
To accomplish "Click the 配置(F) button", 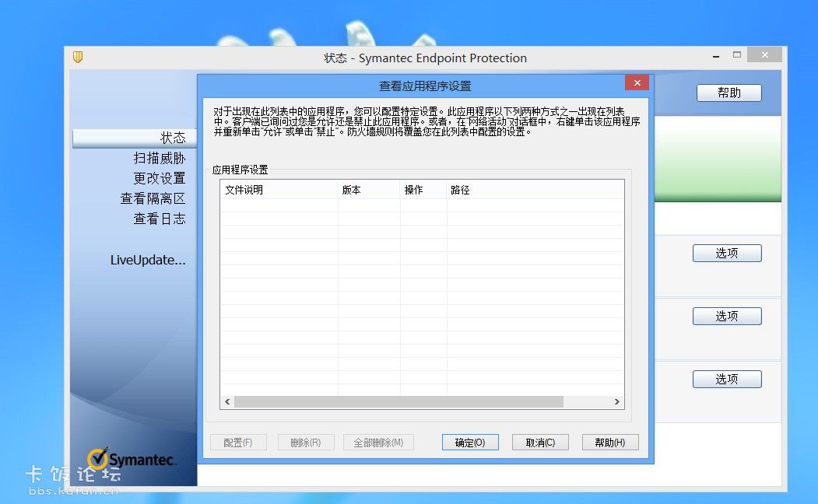I will (x=238, y=443).
